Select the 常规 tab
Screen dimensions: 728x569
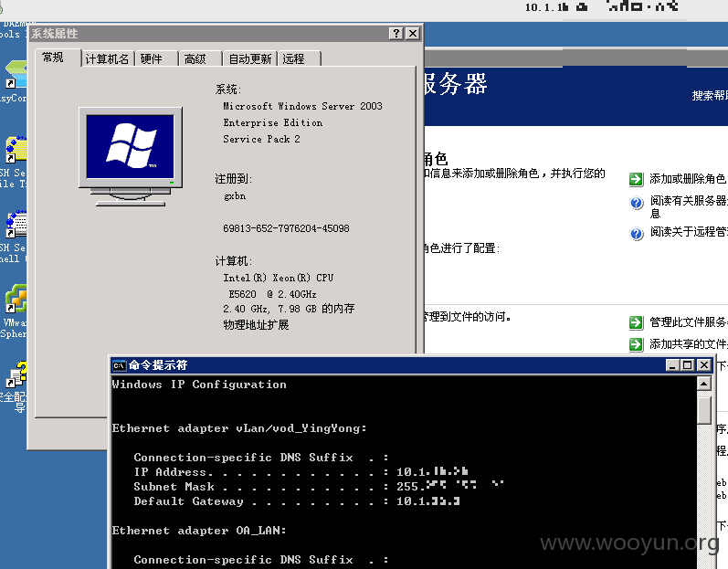click(x=52, y=58)
